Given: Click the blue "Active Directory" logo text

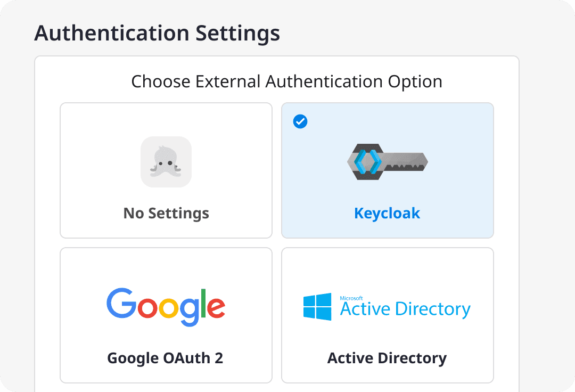Looking at the screenshot, I should [405, 309].
